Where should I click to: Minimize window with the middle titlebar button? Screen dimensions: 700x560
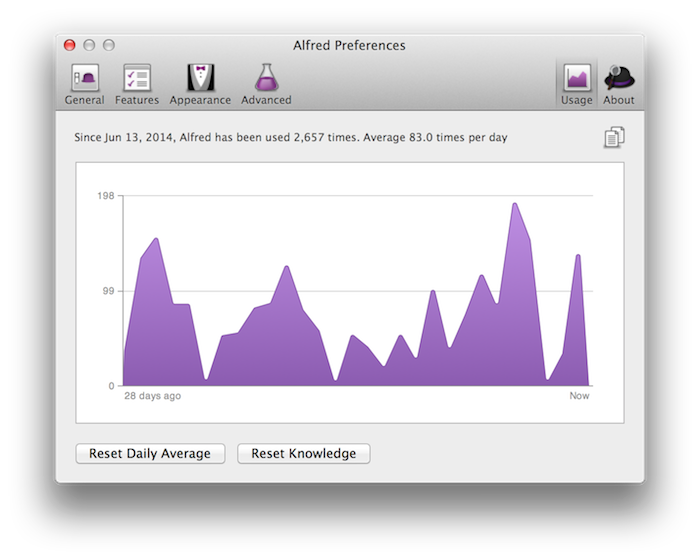tap(89, 45)
